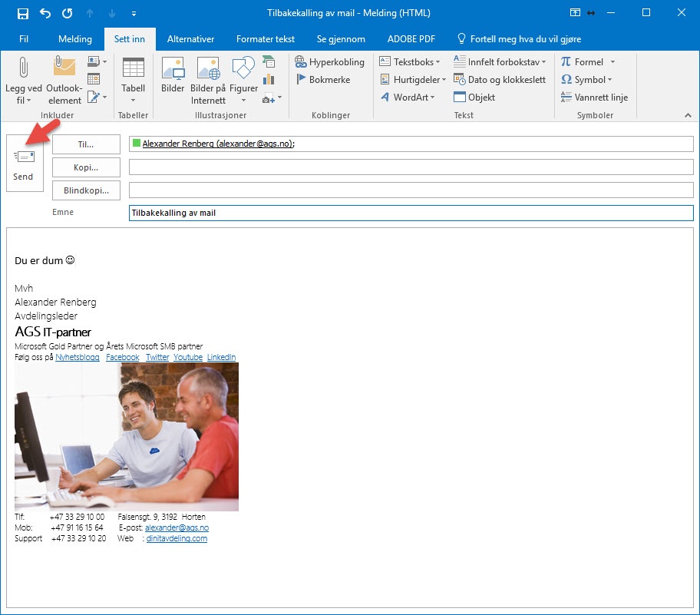
Task: Click the Blindkopi... button
Action: click(86, 190)
